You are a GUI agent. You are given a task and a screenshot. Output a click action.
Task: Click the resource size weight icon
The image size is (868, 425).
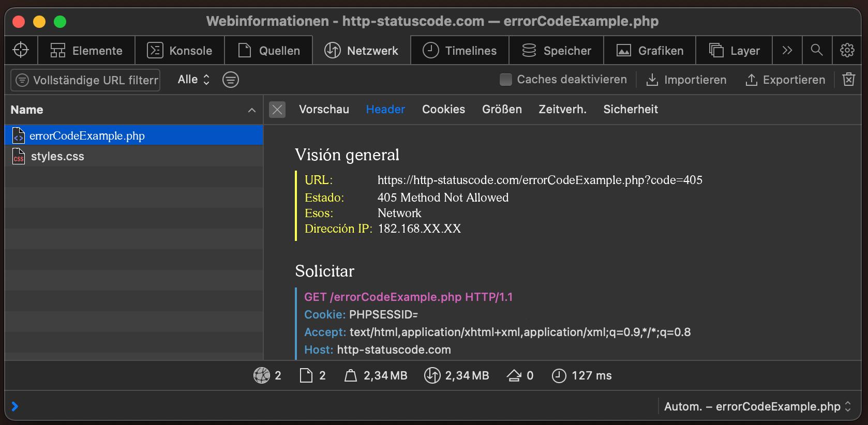(x=351, y=375)
